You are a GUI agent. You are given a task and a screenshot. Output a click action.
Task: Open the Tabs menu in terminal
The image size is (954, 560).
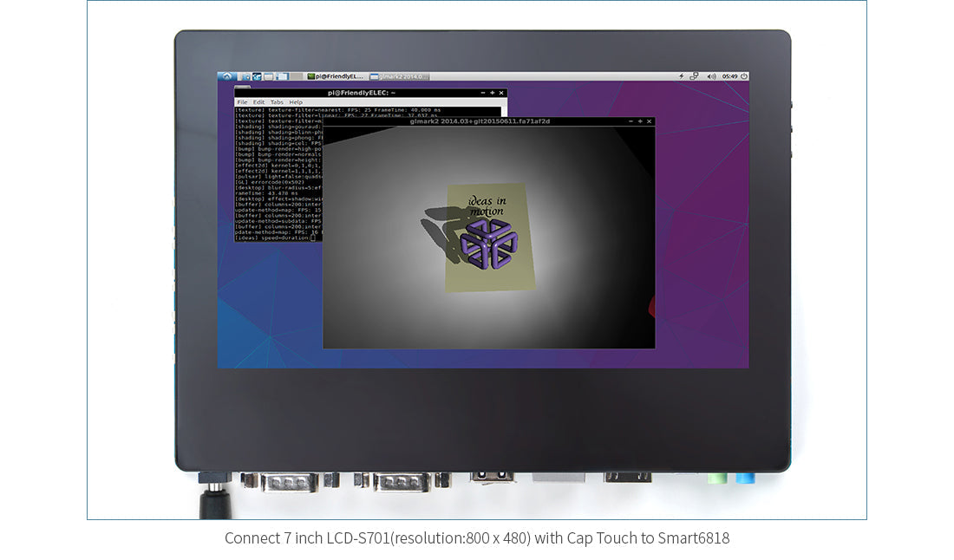(277, 102)
